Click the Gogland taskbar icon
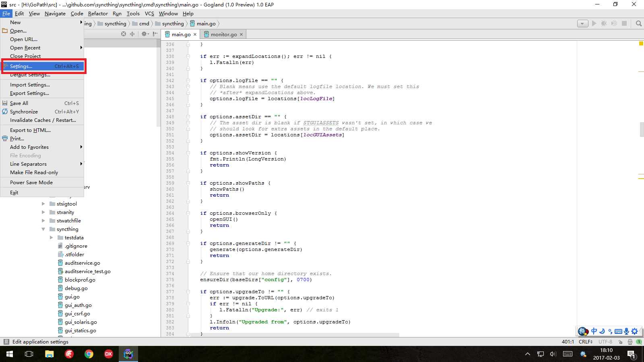Viewport: 644px width, 362px height. (128, 354)
